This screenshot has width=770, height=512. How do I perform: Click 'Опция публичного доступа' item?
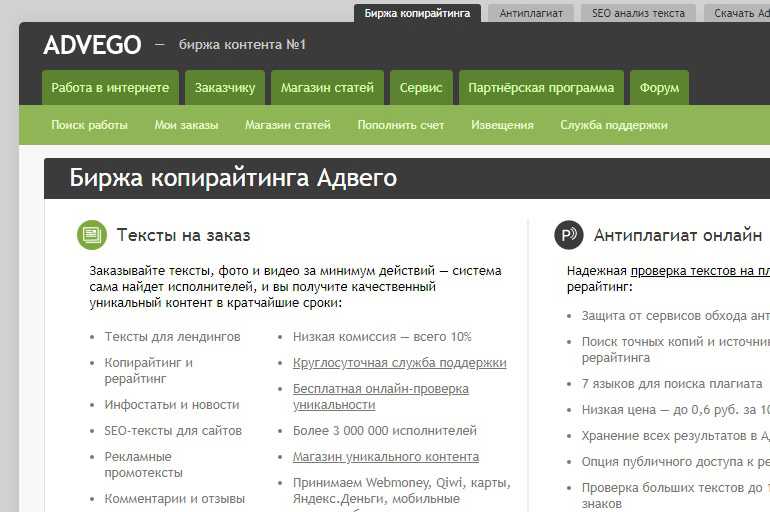676,461
